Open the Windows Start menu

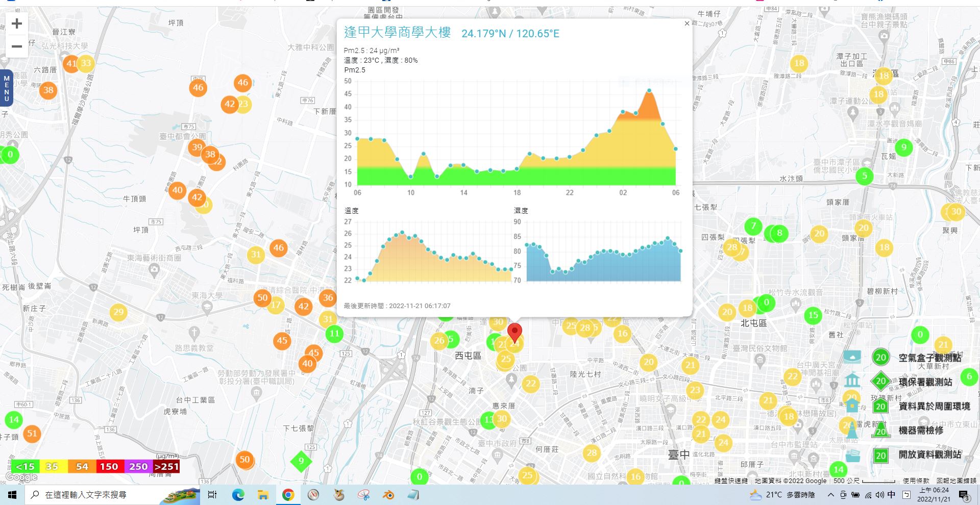(x=12, y=495)
